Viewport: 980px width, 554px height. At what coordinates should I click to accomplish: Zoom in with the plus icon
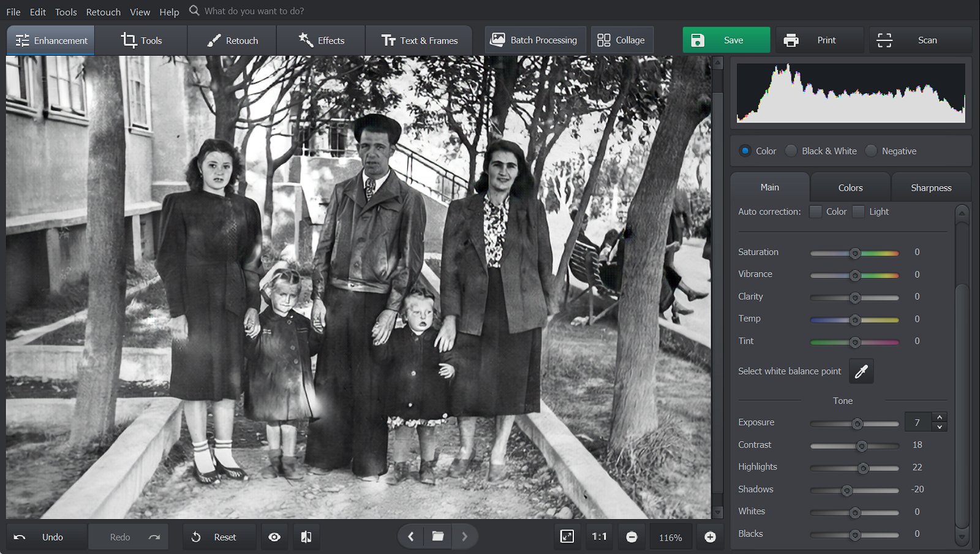(x=710, y=537)
